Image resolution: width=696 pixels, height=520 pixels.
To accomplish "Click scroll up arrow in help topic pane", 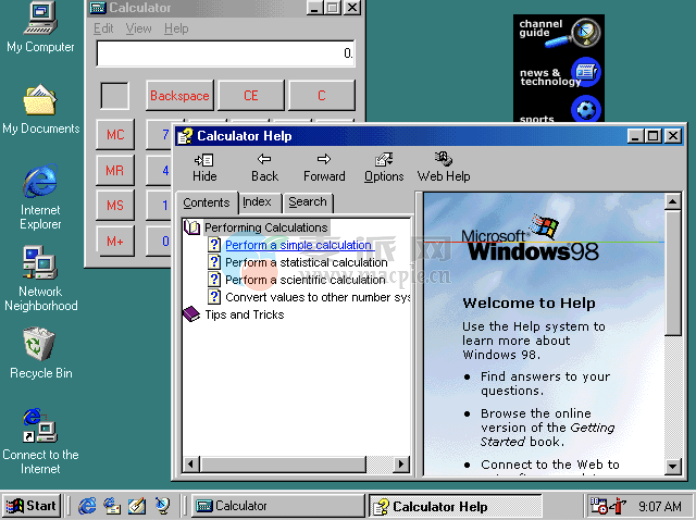I will click(673, 202).
